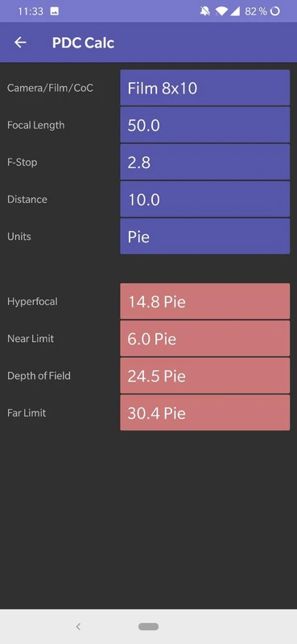297x644 pixels.
Task: Tap the Camera/Film/CoC label
Action: click(50, 88)
